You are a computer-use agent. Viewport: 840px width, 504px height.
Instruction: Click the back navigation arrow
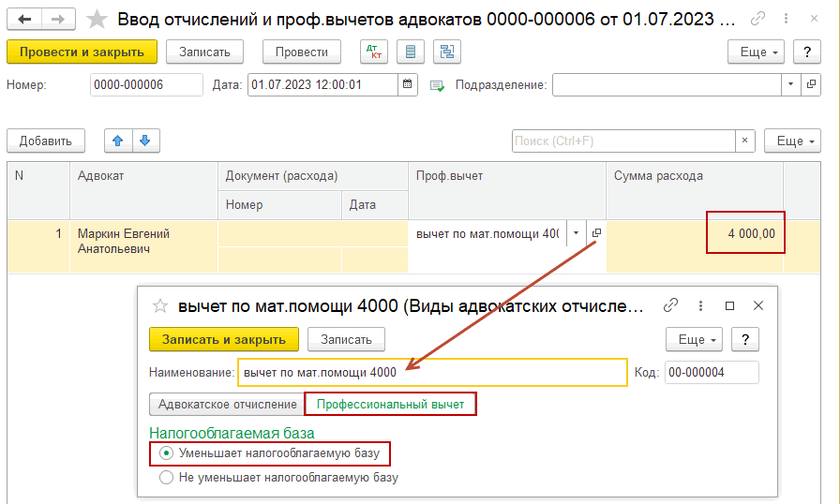point(24,19)
